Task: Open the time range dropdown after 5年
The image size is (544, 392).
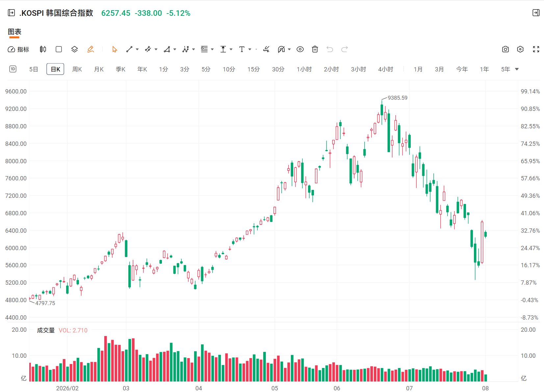Action: coord(517,69)
